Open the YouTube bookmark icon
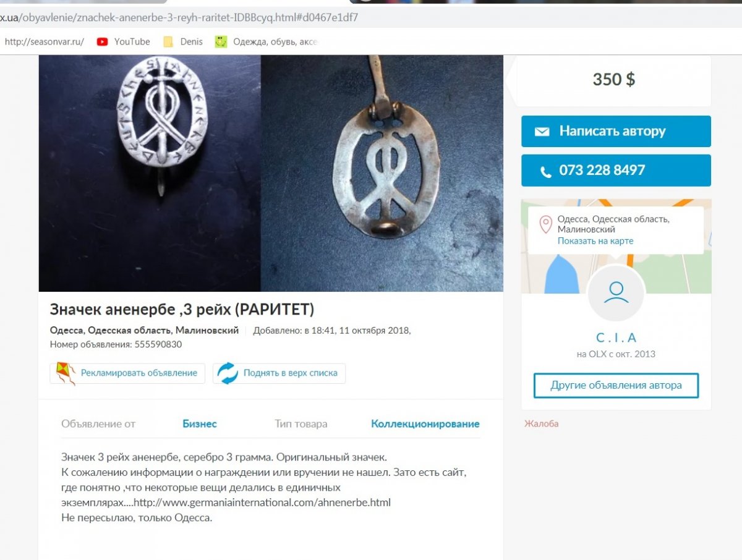Image resolution: width=742 pixels, height=560 pixels. (x=103, y=41)
